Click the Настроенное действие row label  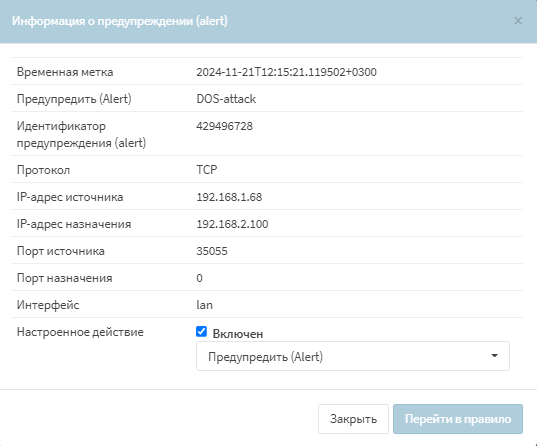(80, 332)
